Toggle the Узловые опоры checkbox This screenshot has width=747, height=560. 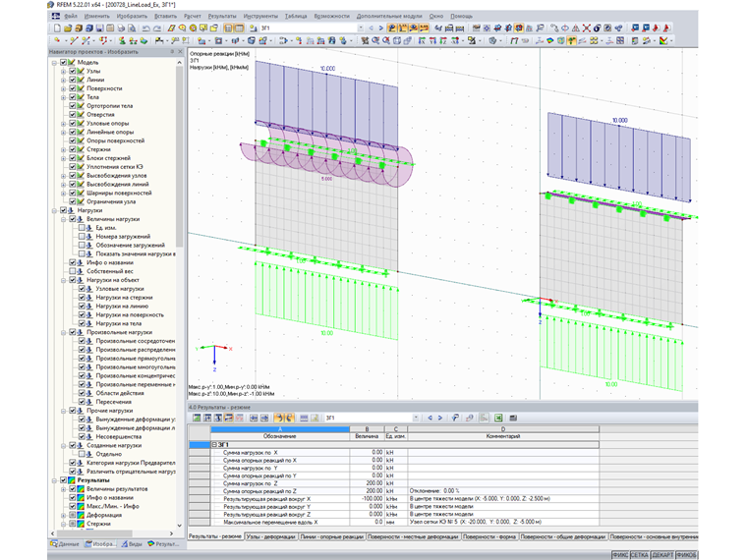pos(73,123)
